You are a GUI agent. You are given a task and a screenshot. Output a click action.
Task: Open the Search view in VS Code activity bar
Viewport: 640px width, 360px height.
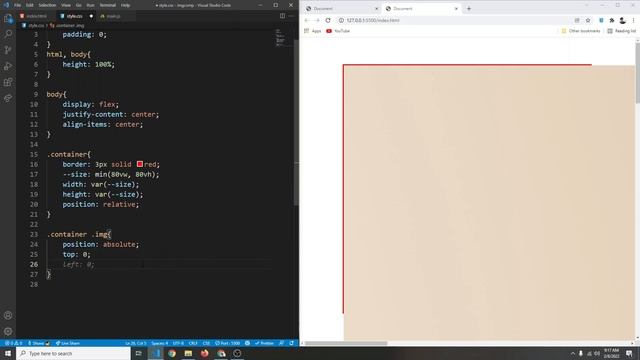[8, 34]
